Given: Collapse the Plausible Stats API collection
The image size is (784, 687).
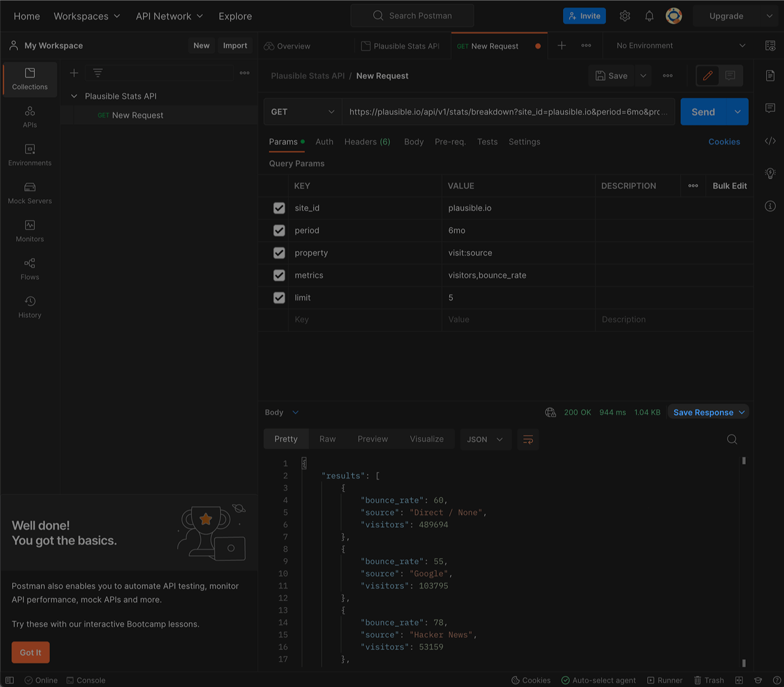Looking at the screenshot, I should click(x=74, y=96).
